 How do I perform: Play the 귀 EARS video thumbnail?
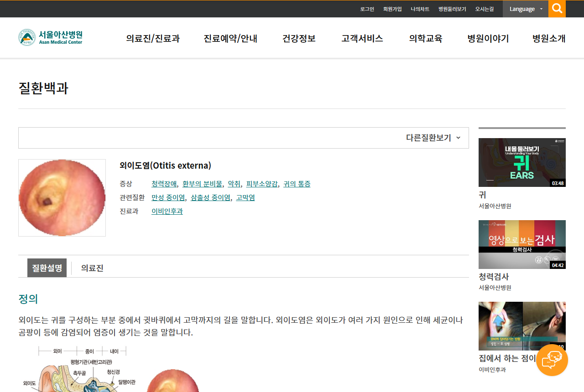522,162
